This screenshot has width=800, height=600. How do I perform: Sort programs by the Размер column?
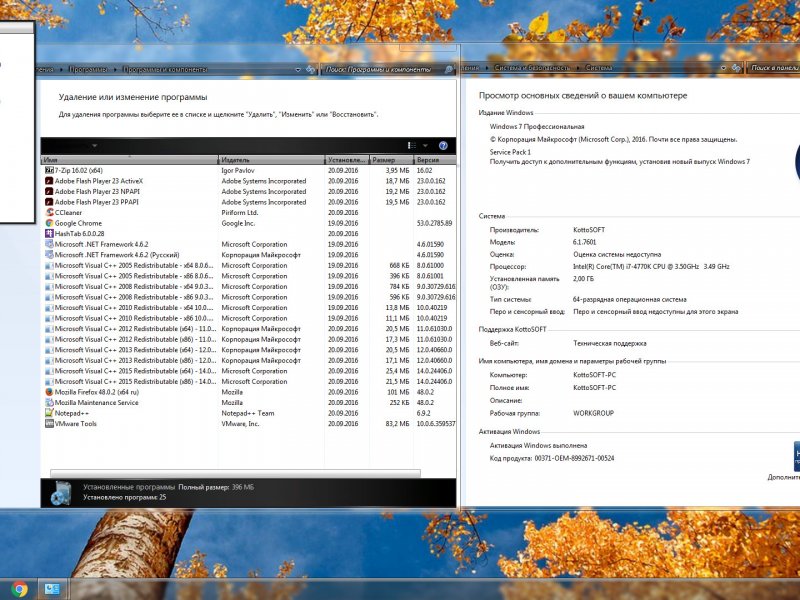point(391,160)
